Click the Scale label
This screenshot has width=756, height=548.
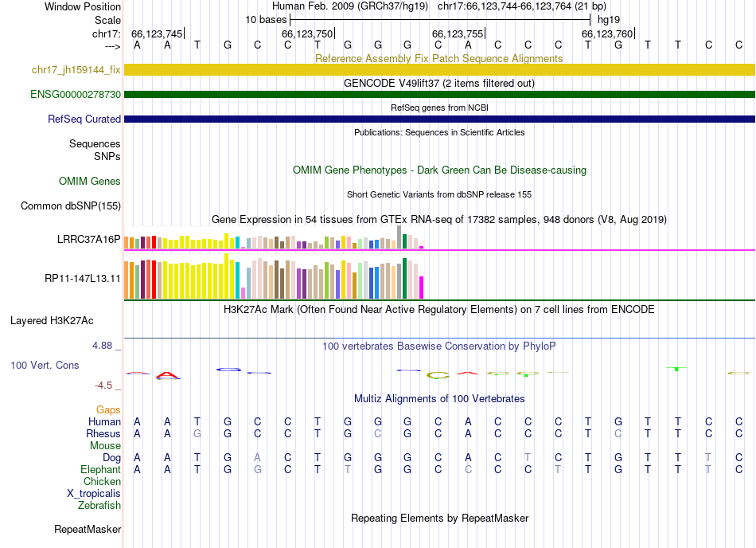pyautogui.click(x=107, y=20)
